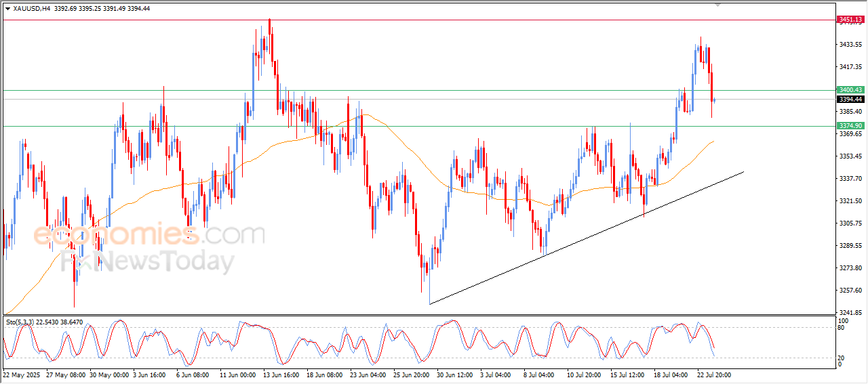Click the Sto(5,3,3) 22.5430 38.6470 indicator label
The width and height of the screenshot is (868, 384).
pos(44,322)
